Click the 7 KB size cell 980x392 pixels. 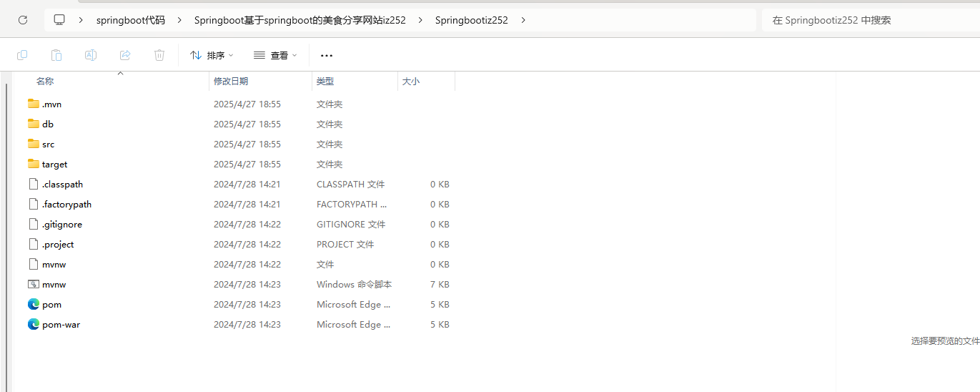(440, 285)
